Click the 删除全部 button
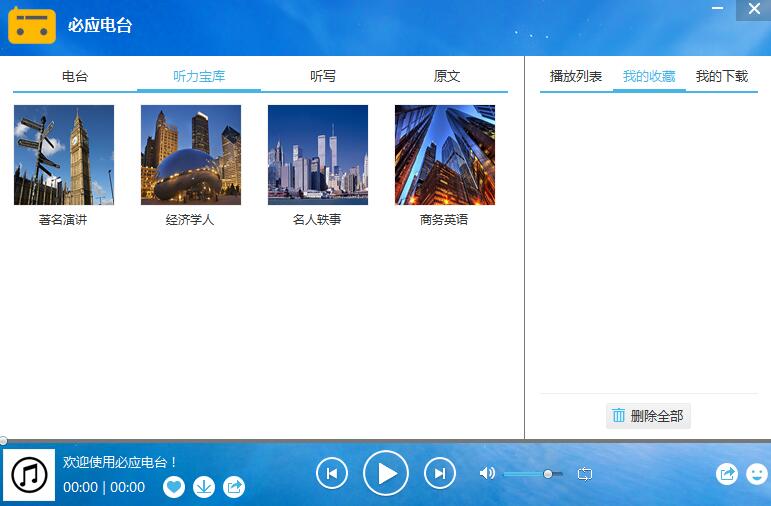 tap(648, 416)
